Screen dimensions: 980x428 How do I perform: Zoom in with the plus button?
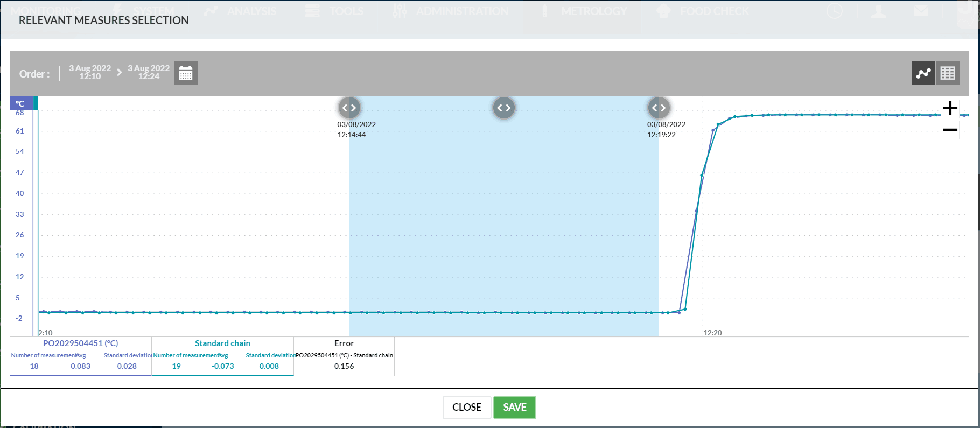pyautogui.click(x=950, y=108)
